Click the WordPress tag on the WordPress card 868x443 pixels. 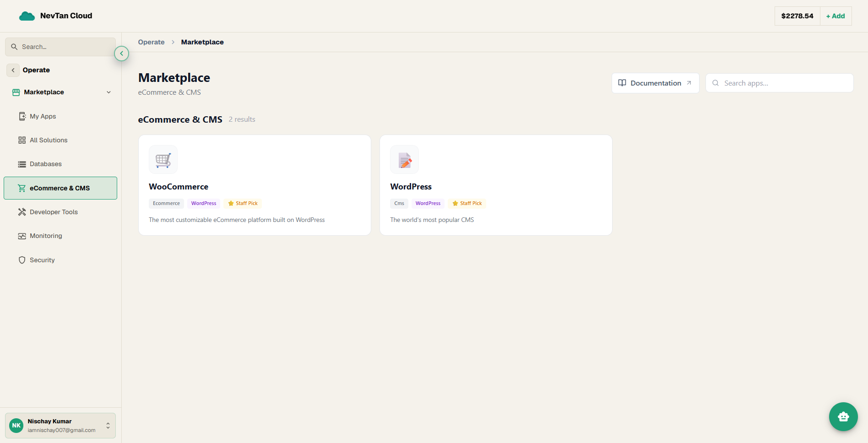click(x=428, y=203)
